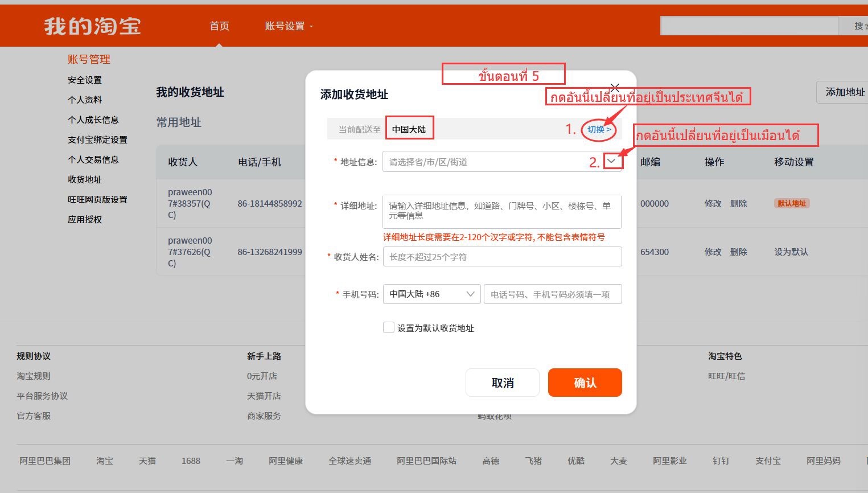
Task: Check 设置为默认收货地址 checkbox
Action: click(389, 328)
